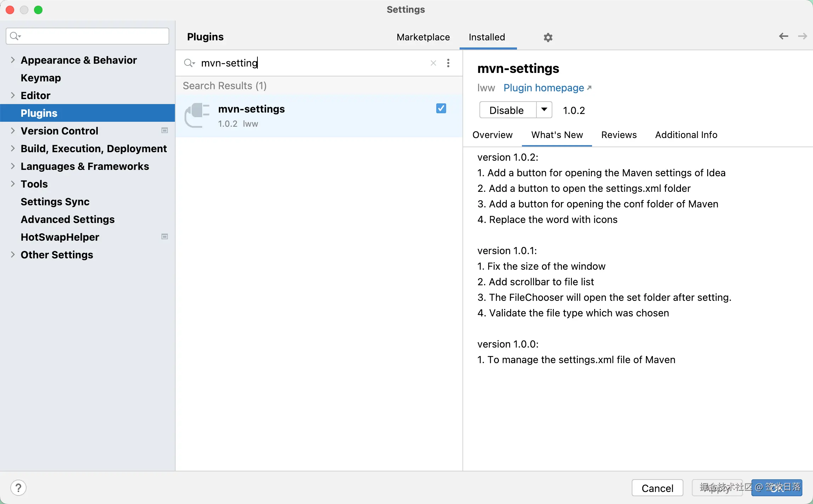The image size is (813, 504).
Task: Click the plugin search magnifier icon
Action: tap(189, 63)
